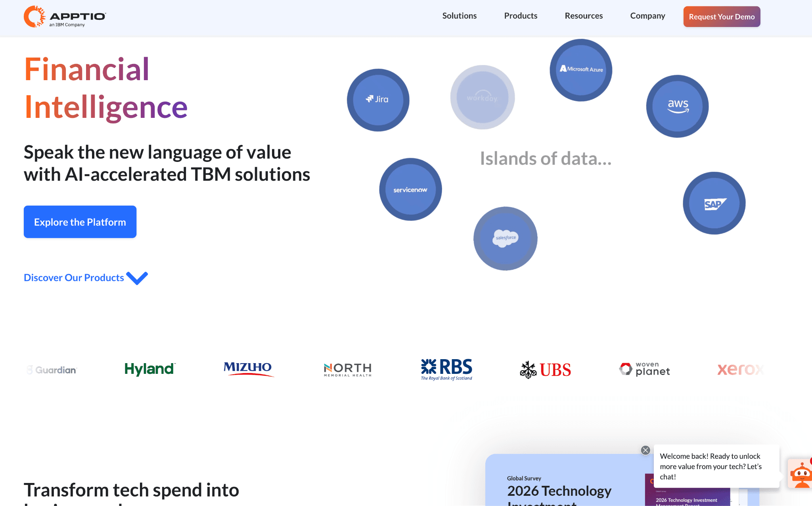
Task: Select the Microsoft Azure bubble icon
Action: pyautogui.click(x=581, y=70)
